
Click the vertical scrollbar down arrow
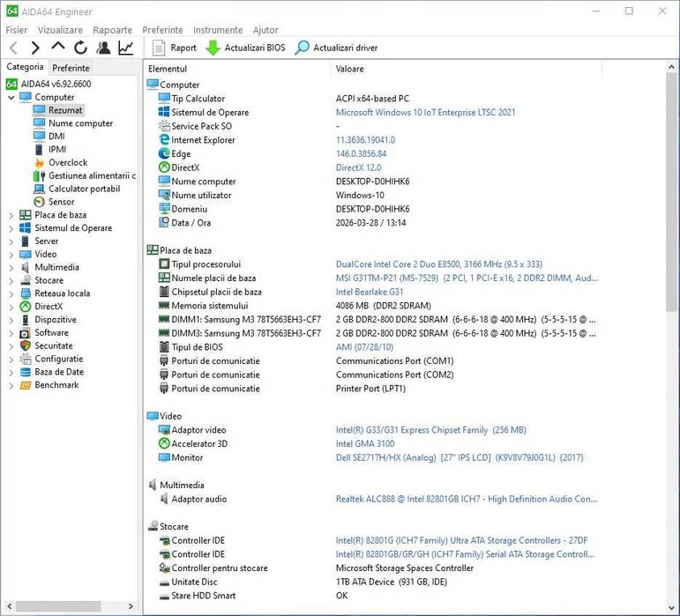671,607
